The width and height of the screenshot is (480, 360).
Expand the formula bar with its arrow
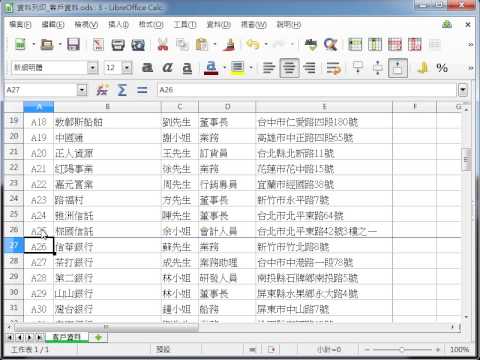point(463,90)
